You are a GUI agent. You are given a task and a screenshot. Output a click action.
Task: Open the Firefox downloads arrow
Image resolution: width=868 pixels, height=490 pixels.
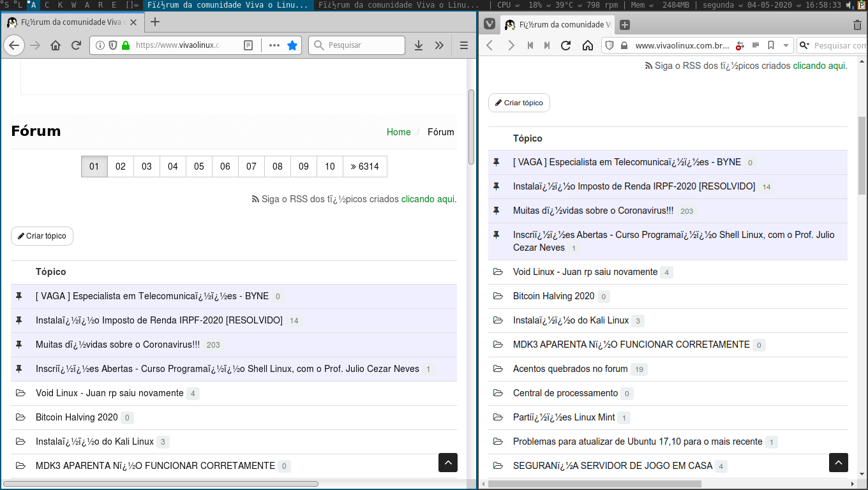click(419, 45)
